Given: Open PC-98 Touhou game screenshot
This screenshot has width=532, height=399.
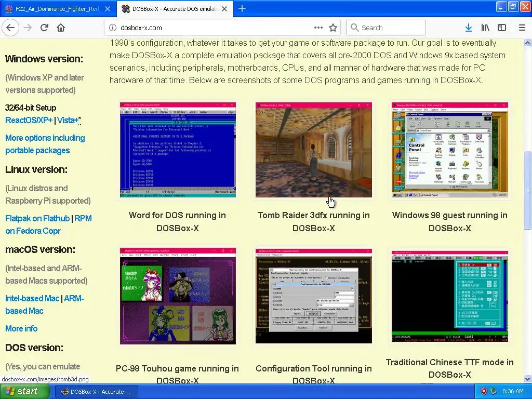Looking at the screenshot, I should (x=178, y=296).
